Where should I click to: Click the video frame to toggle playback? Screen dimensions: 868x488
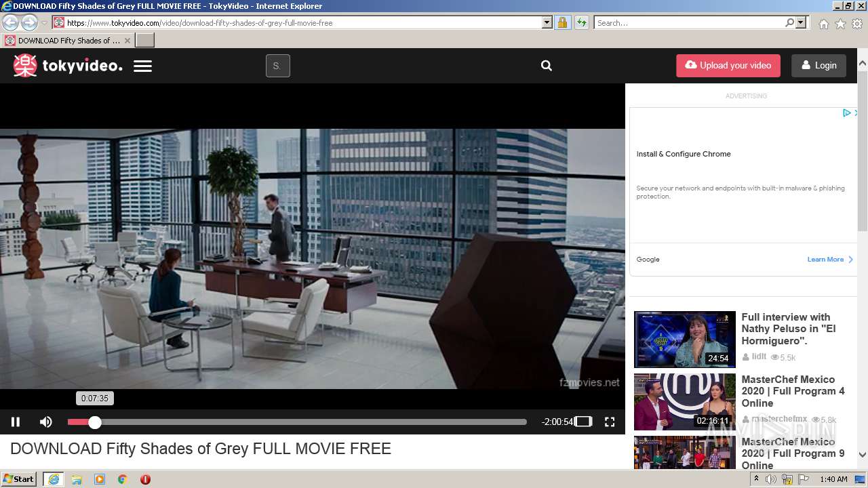pos(312,258)
